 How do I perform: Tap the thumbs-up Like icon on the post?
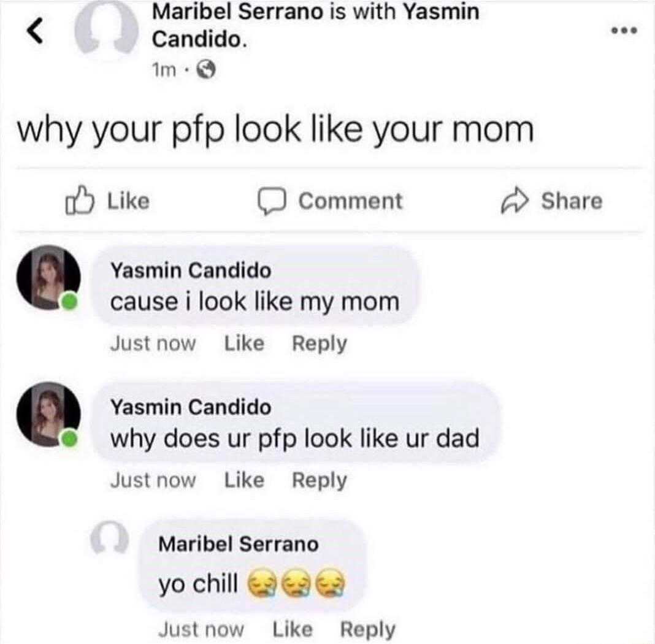pyautogui.click(x=79, y=201)
